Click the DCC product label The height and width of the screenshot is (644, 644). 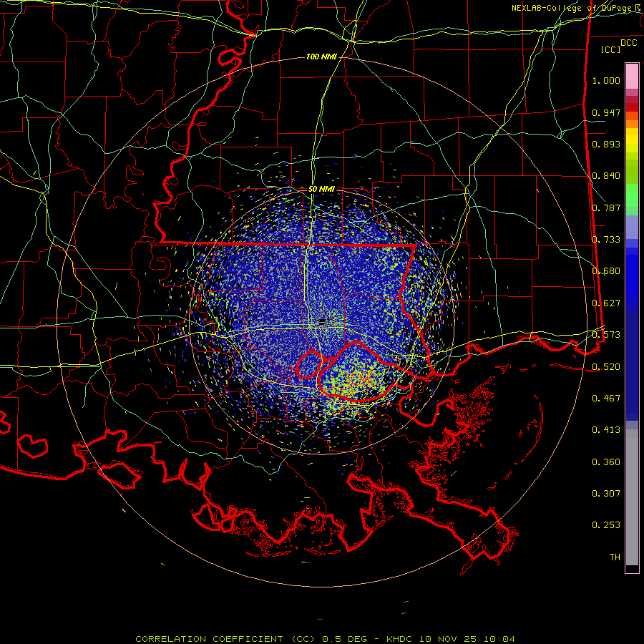click(628, 43)
